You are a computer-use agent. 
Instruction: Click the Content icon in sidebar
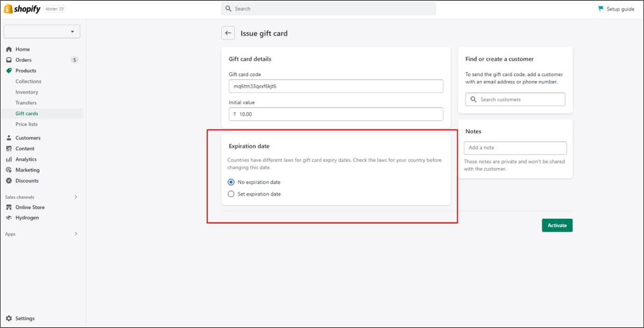[x=9, y=148]
